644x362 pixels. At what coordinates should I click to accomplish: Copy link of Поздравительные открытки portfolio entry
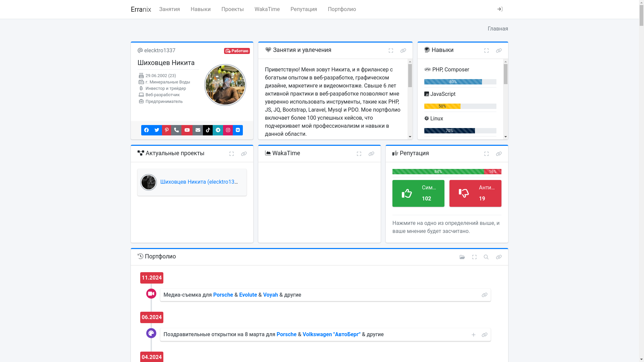pyautogui.click(x=484, y=335)
